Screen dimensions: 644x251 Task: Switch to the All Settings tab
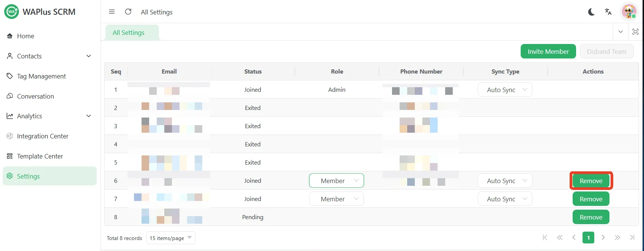click(129, 33)
